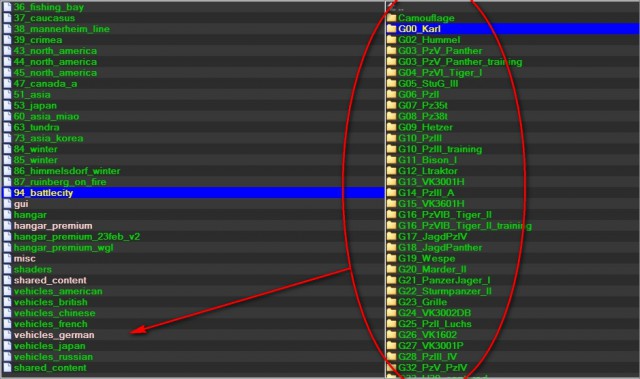Viewport: 640px width, 379px height.
Task: Click the G20_Marder_II folder name
Action: 432,270
